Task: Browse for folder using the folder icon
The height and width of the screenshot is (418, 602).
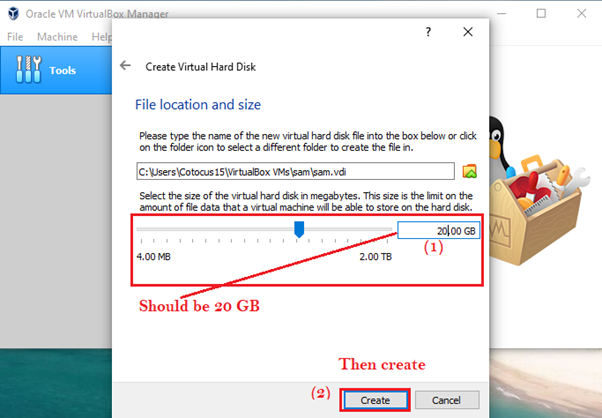Action: tap(469, 171)
